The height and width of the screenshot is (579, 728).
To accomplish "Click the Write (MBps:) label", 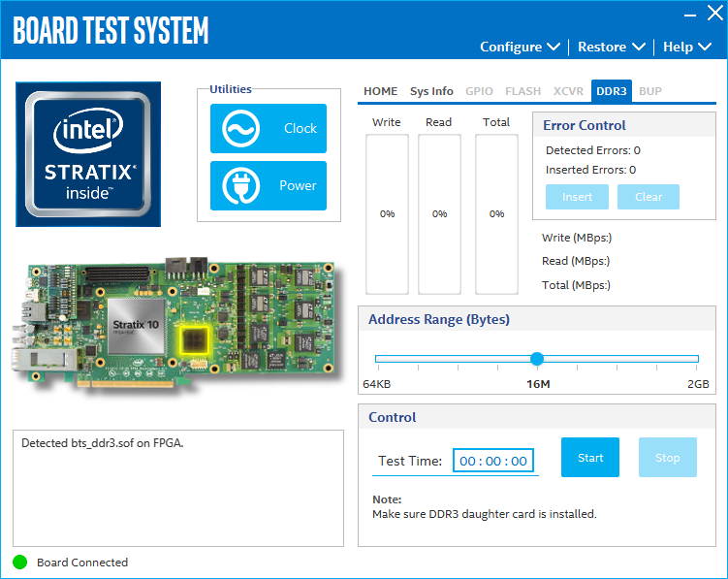I will (577, 238).
